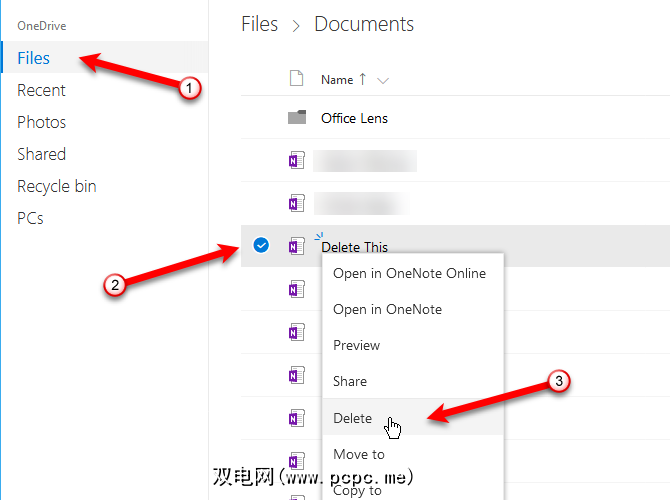
Task: Uncheck the Delete This selection circle
Action: point(261,245)
